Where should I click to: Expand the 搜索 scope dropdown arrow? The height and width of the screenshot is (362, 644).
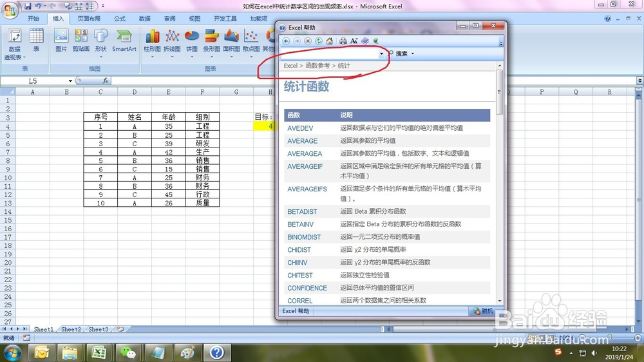coord(413,53)
